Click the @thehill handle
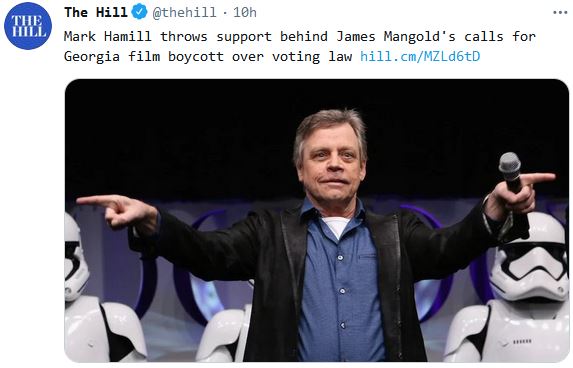 [x=185, y=12]
